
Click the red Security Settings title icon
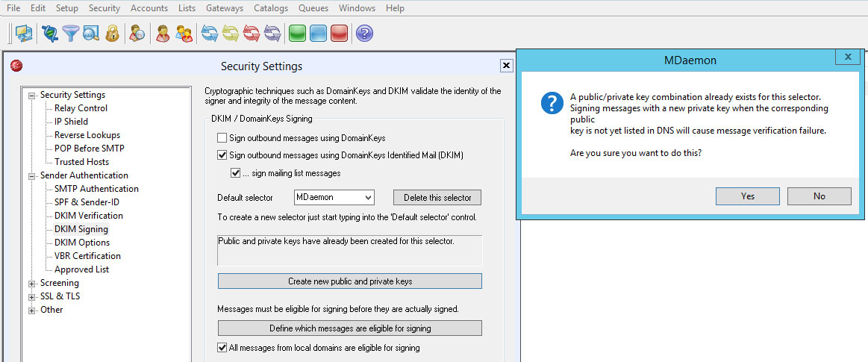[x=16, y=66]
